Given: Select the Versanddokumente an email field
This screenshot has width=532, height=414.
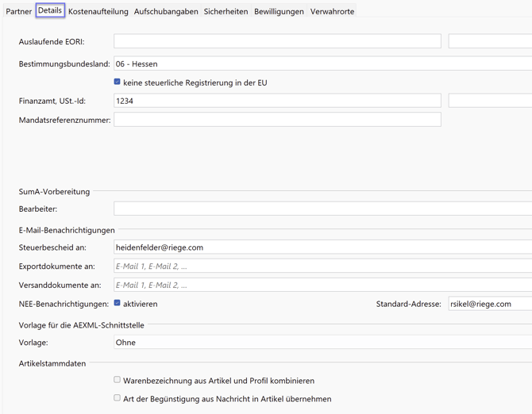Looking at the screenshot, I should pyautogui.click(x=322, y=285).
